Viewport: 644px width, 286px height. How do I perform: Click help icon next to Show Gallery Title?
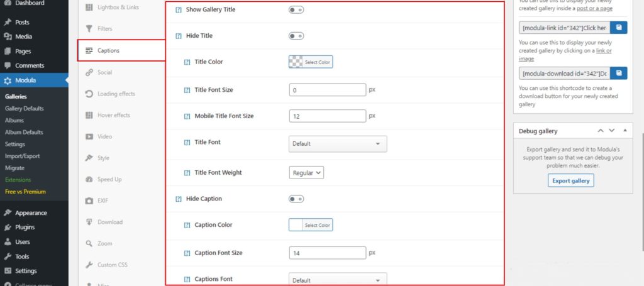pyautogui.click(x=178, y=10)
